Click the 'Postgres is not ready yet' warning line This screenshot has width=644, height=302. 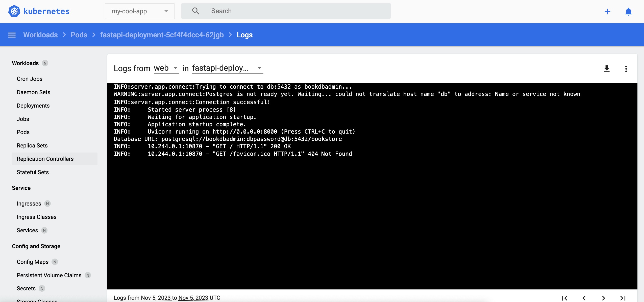pyautogui.click(x=347, y=94)
